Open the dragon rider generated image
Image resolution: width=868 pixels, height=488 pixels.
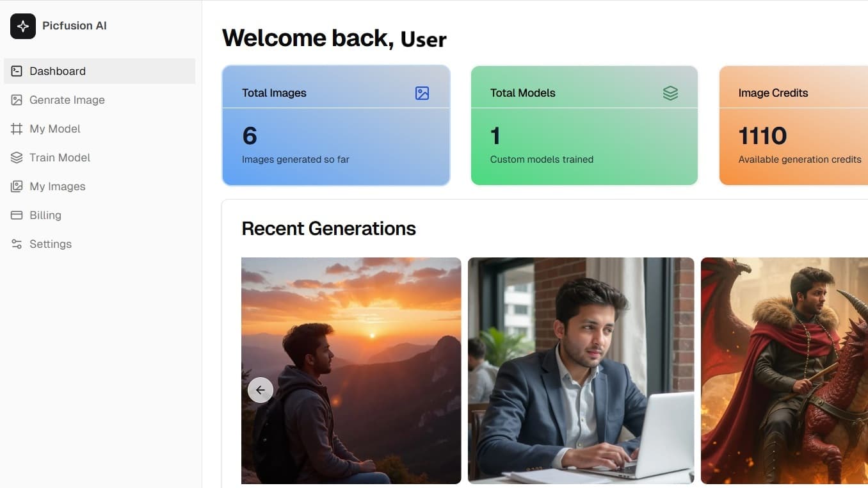(784, 370)
